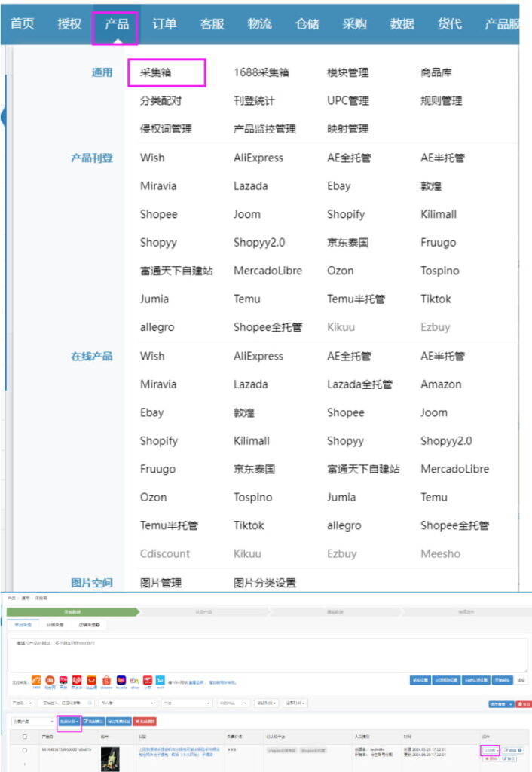532x772 pixels.
Task: Choose Lazada全托管 under 在线产品
Action: coord(359,384)
